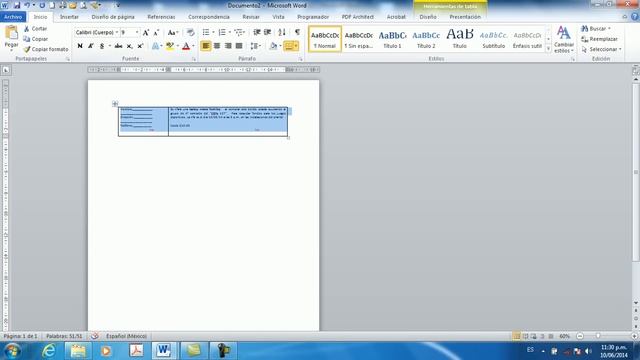Image resolution: width=640 pixels, height=360 pixels.
Task: Open line spacing dropdown
Action: click(255, 46)
